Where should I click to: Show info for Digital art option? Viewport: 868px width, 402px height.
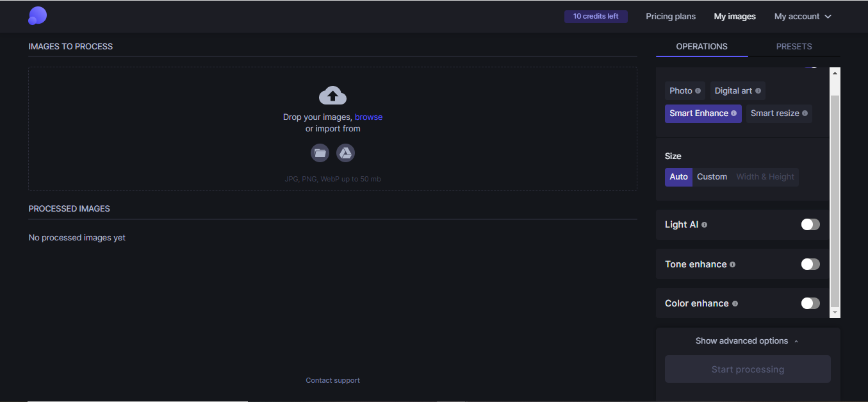[x=758, y=91]
